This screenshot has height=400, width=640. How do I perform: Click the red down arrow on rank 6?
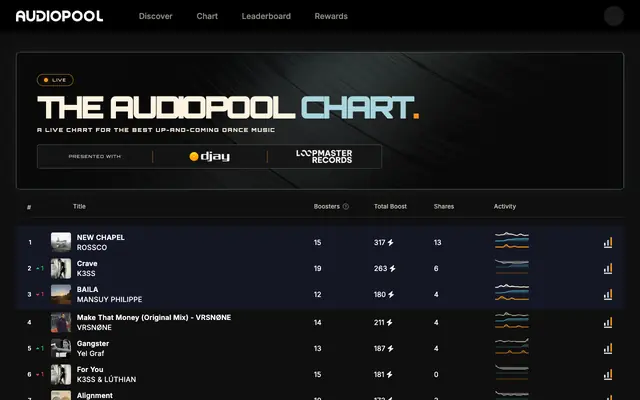tap(38, 374)
